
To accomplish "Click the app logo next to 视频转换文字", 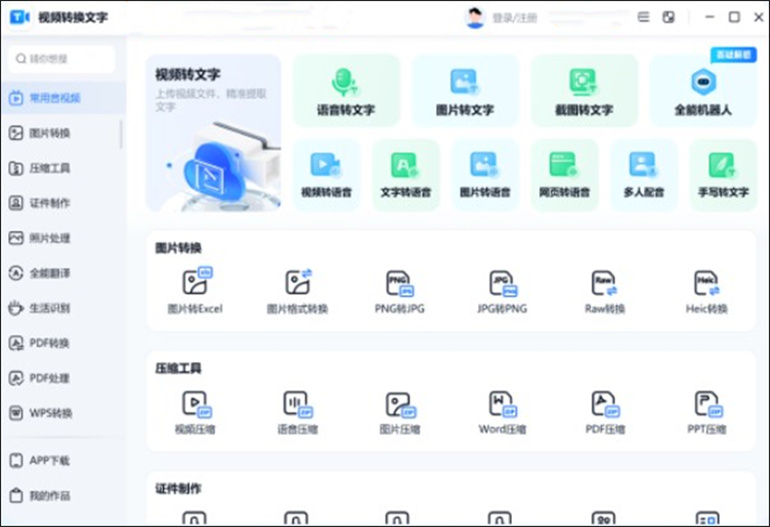I will [20, 17].
